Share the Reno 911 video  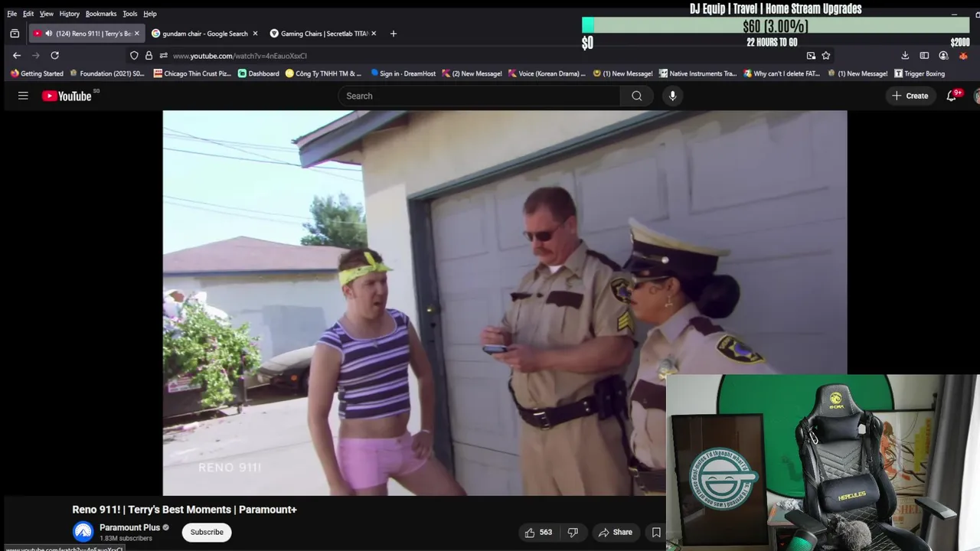click(616, 532)
